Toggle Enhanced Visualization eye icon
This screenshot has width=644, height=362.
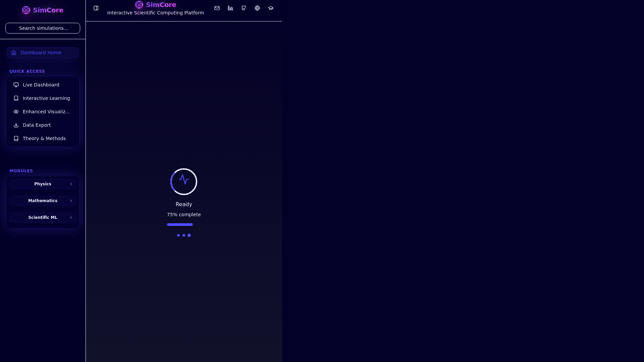[16, 112]
